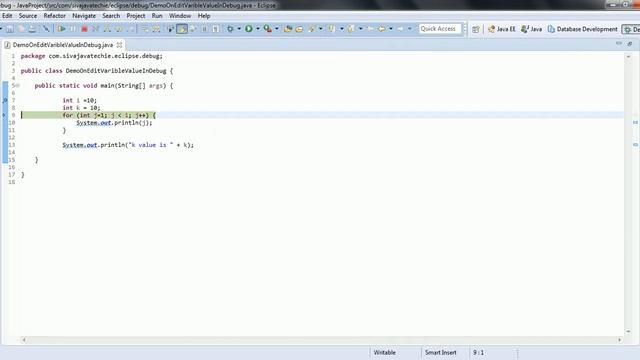The image size is (640, 360).
Task: Click the vertical scrollbar down arrow
Action: [629, 332]
